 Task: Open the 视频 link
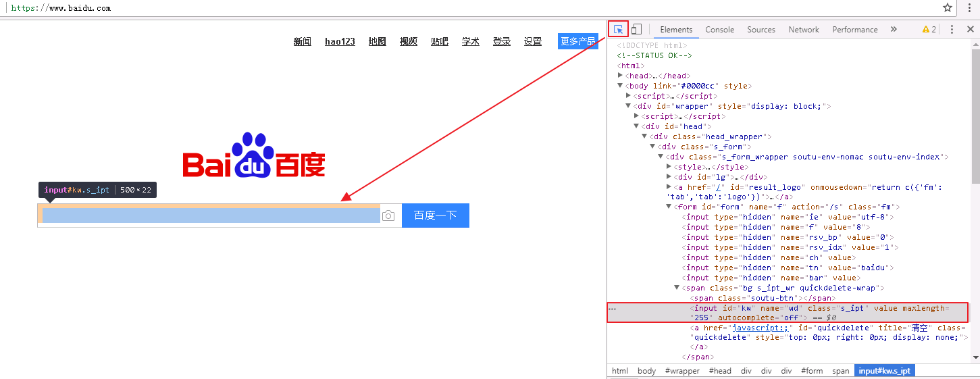pos(409,41)
